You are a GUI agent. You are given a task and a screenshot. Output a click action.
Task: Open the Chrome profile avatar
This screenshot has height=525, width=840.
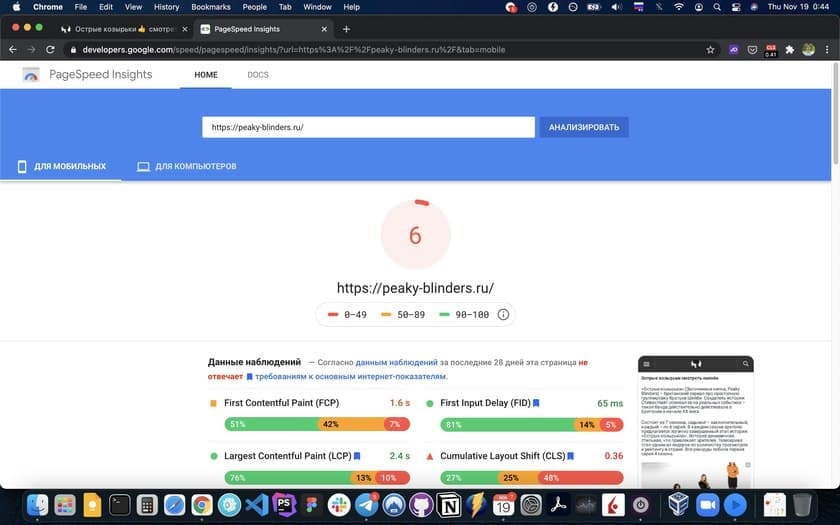pyautogui.click(x=808, y=50)
